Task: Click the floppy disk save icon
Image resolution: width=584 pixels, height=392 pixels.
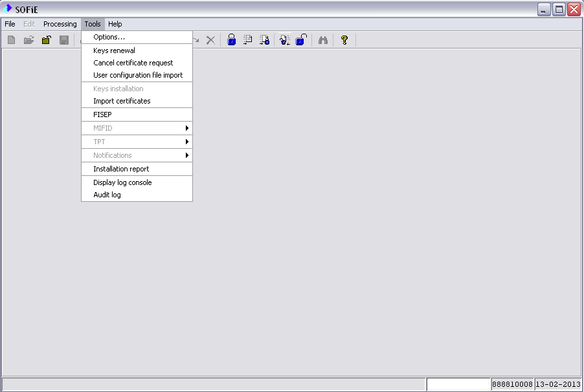Action: tap(64, 40)
